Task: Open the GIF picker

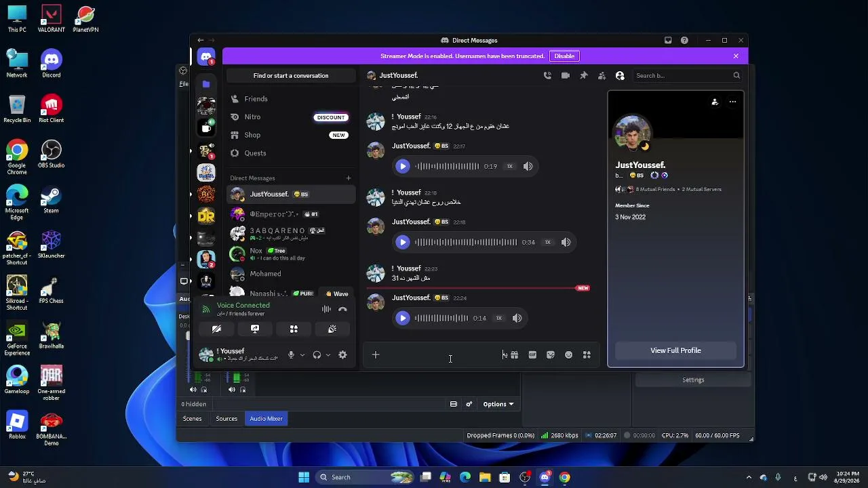Action: (x=532, y=354)
